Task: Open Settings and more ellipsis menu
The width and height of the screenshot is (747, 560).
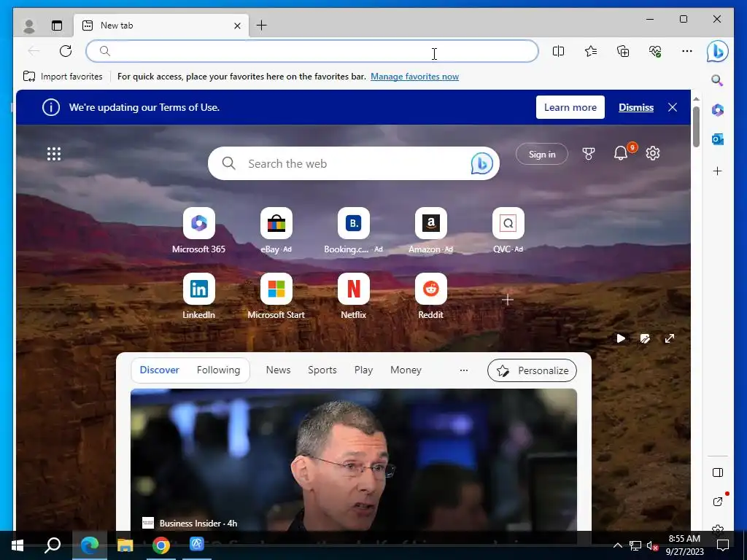Action: click(x=687, y=51)
